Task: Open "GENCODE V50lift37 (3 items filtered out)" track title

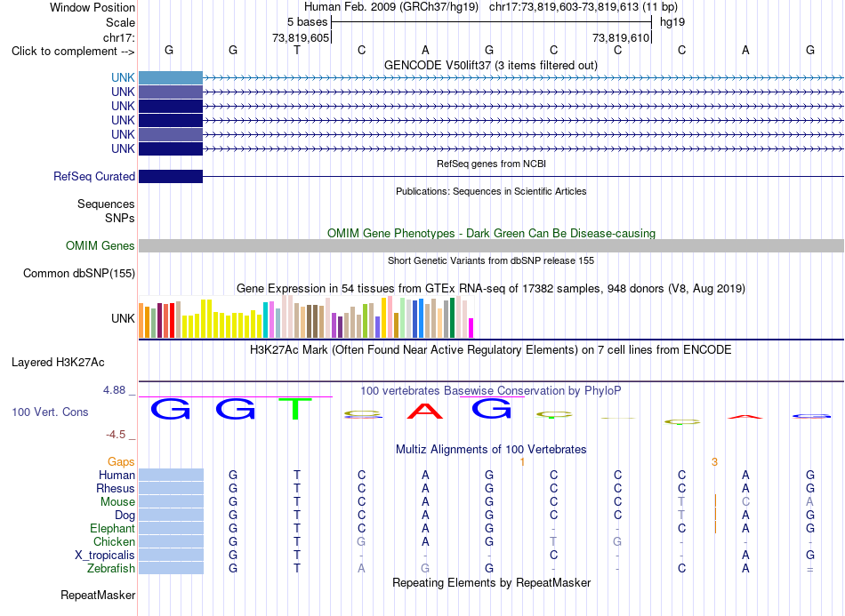Action: coord(490,65)
